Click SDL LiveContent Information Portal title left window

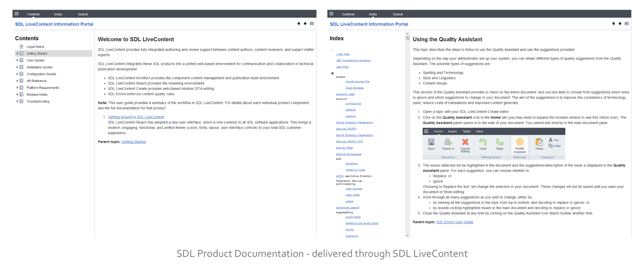54,24
